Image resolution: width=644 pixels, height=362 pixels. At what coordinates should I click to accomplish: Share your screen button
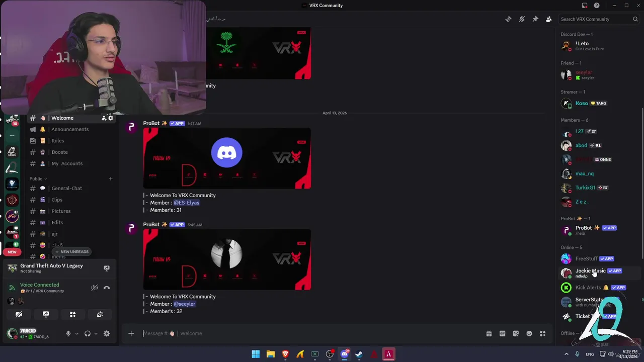coord(46,314)
